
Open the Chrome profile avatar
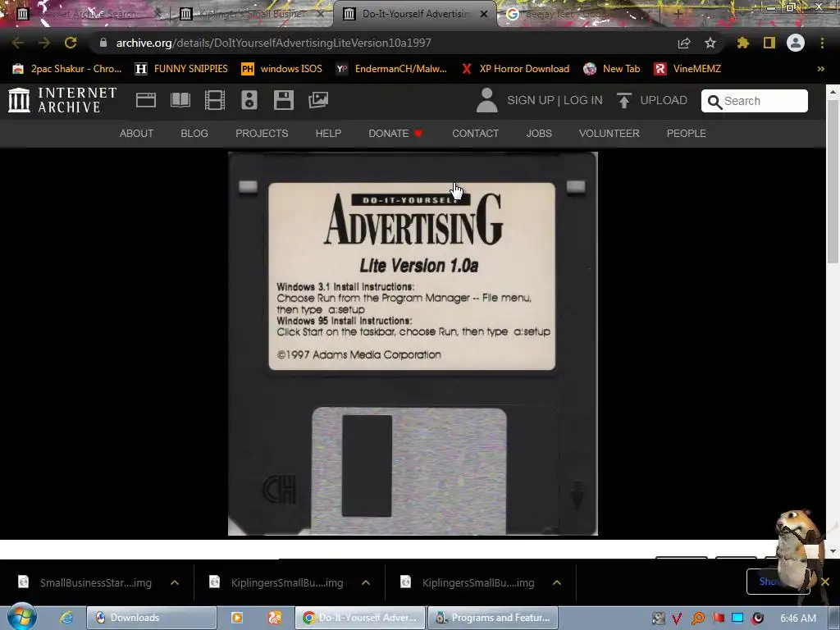click(x=796, y=43)
